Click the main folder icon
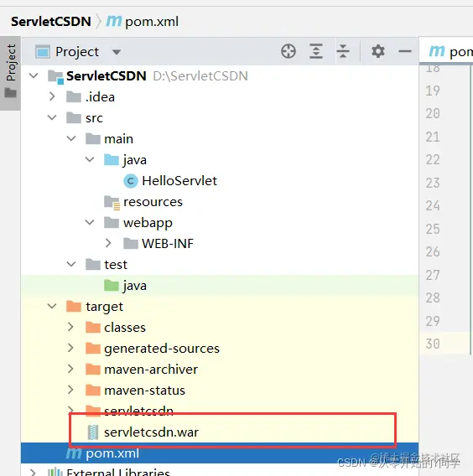Viewport: 473px width, 476px height. [93, 139]
